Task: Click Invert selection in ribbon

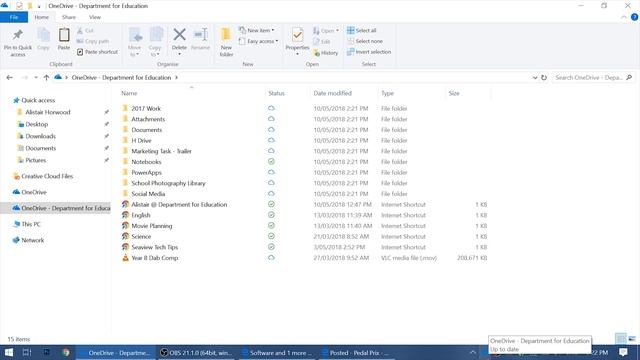Action: click(x=369, y=52)
